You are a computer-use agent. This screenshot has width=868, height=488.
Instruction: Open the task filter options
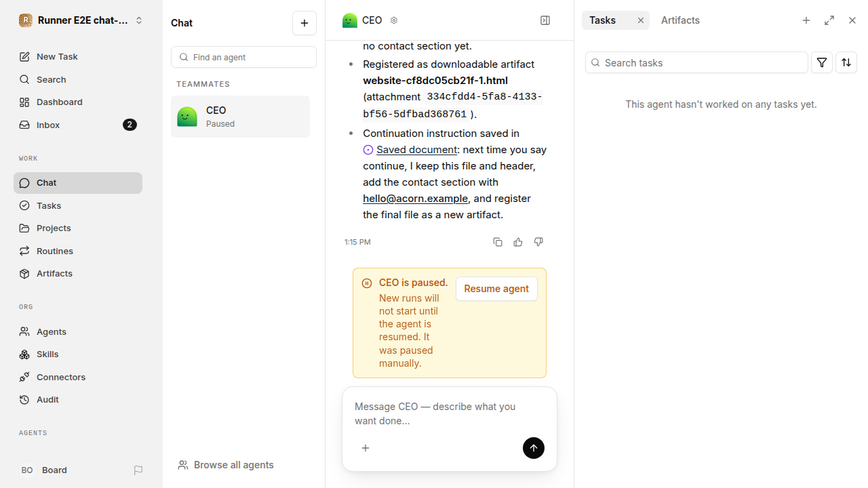822,62
